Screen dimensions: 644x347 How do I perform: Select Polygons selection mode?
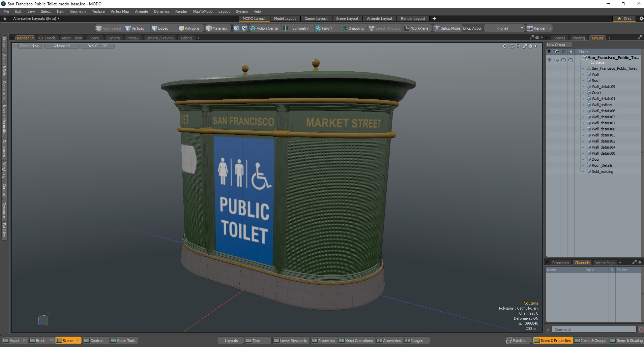pos(189,28)
